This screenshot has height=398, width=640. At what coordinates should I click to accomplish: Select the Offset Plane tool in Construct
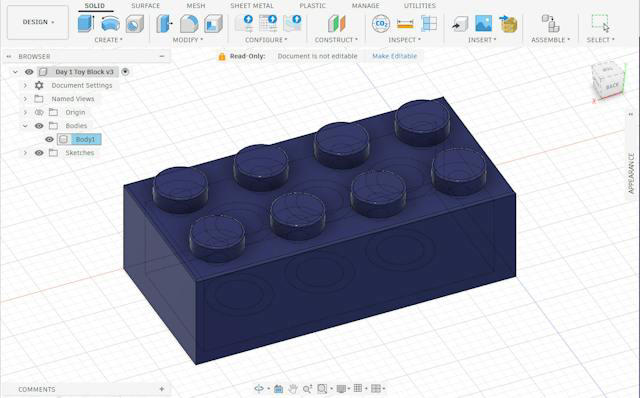point(337,24)
